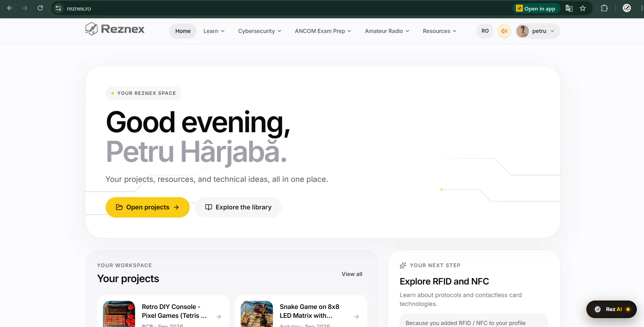Toggle the orange sound speaker button
The image size is (644, 327).
(x=504, y=31)
